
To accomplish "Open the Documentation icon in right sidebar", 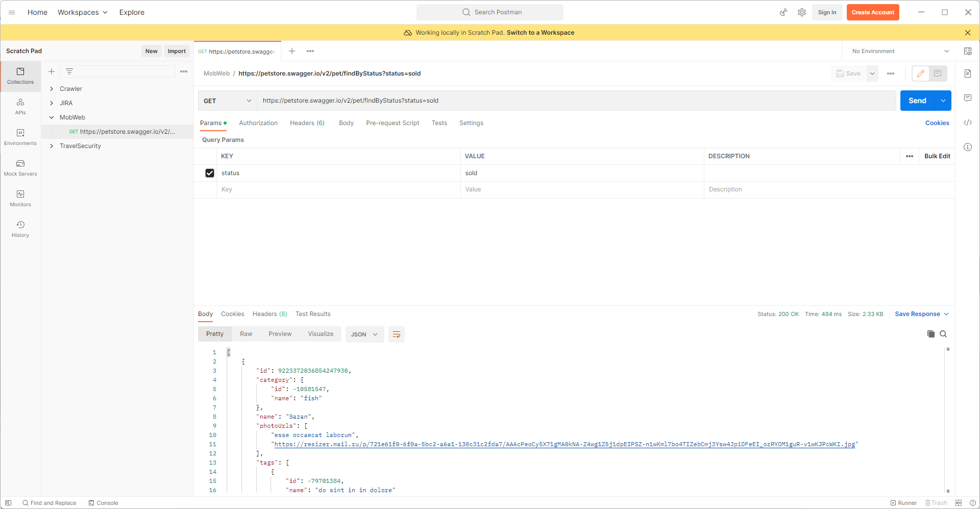I will pos(968,74).
